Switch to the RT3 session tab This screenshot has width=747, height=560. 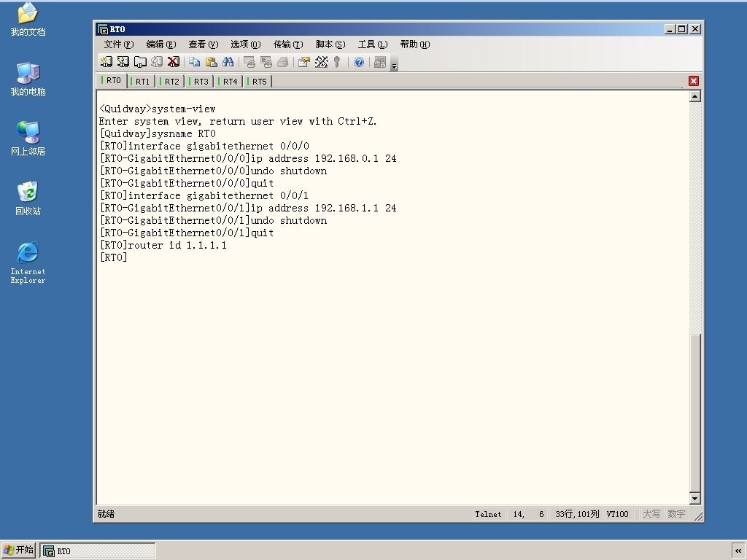pos(201,82)
